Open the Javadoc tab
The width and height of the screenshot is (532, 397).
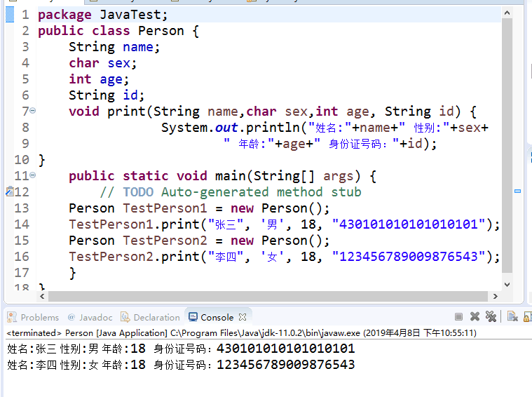[x=90, y=317]
